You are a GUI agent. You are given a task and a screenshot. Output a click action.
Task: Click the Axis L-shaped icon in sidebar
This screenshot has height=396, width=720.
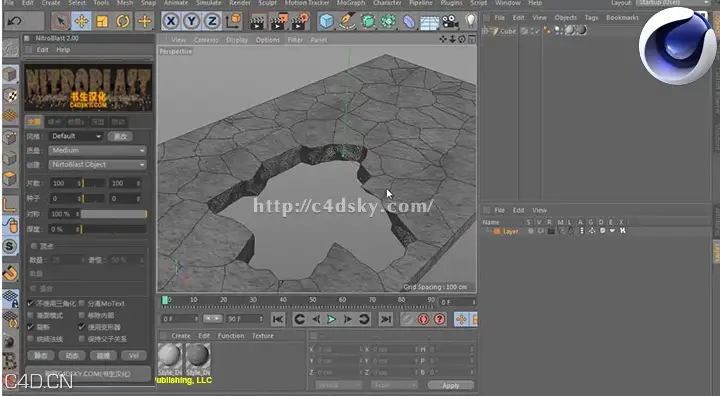10,204
